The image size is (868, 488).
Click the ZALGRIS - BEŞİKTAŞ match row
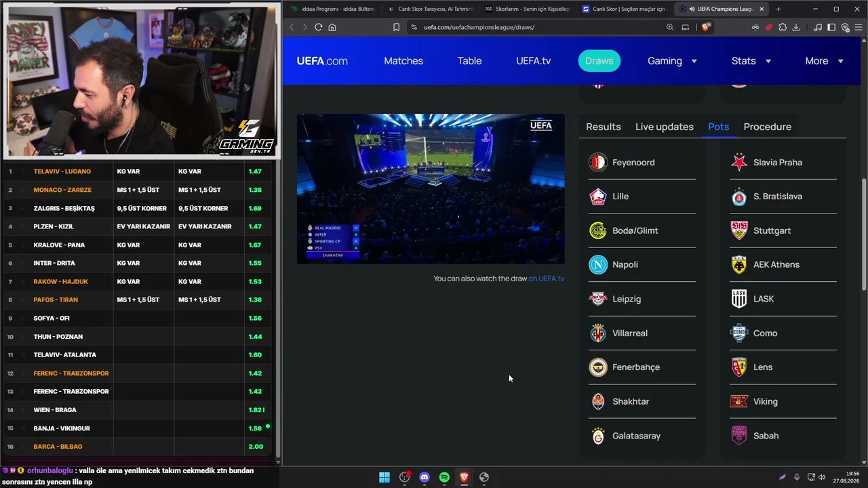137,208
